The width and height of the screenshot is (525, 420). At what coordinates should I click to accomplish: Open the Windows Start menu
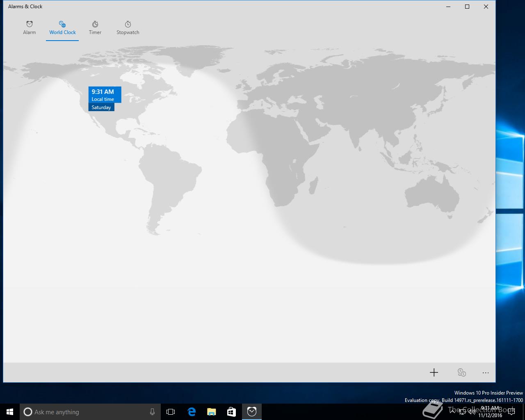click(x=10, y=412)
